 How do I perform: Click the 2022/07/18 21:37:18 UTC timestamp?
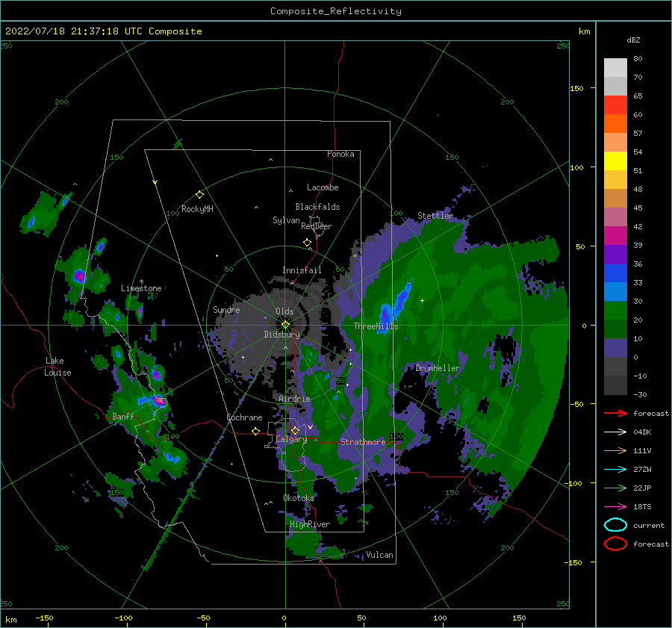tap(74, 31)
